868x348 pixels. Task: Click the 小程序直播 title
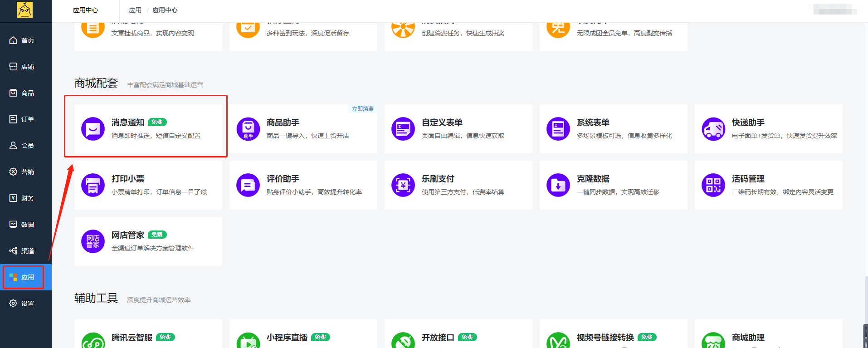(287, 338)
